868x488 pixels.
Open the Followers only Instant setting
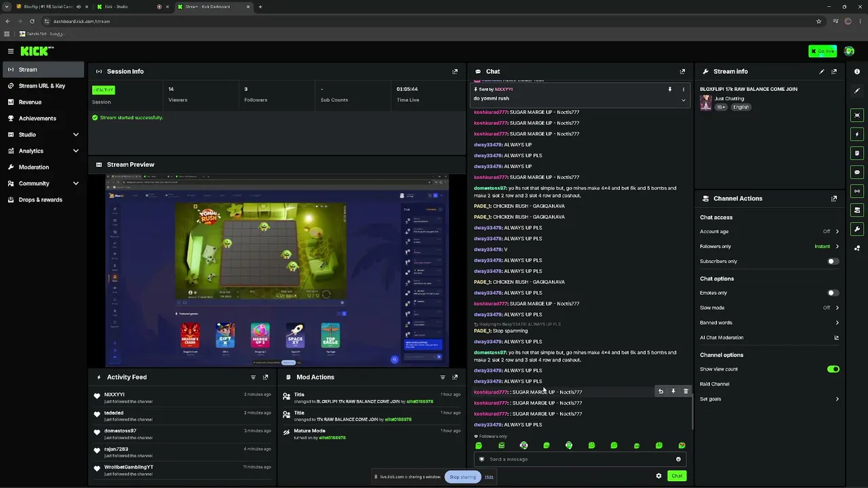(x=770, y=247)
